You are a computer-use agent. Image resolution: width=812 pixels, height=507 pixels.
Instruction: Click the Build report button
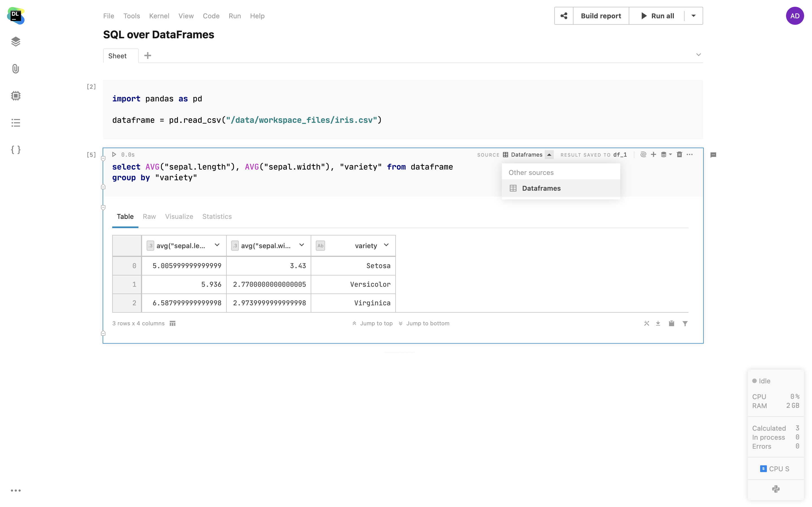[x=601, y=16]
